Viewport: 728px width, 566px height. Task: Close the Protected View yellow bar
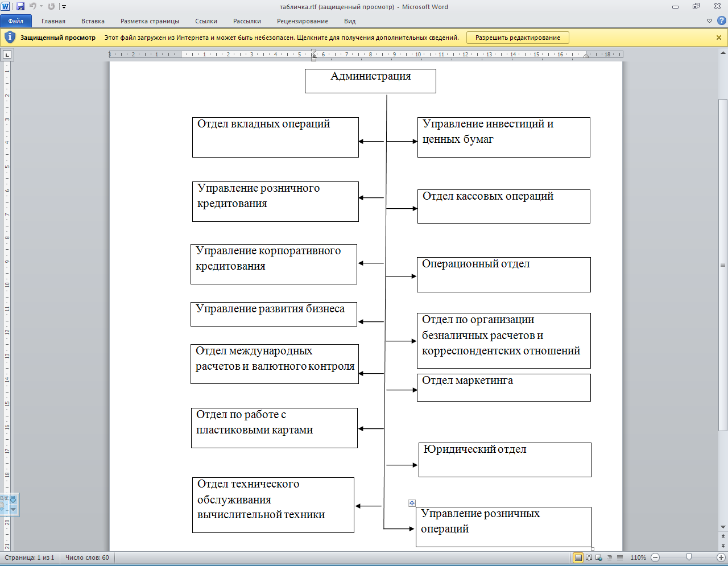coord(719,38)
